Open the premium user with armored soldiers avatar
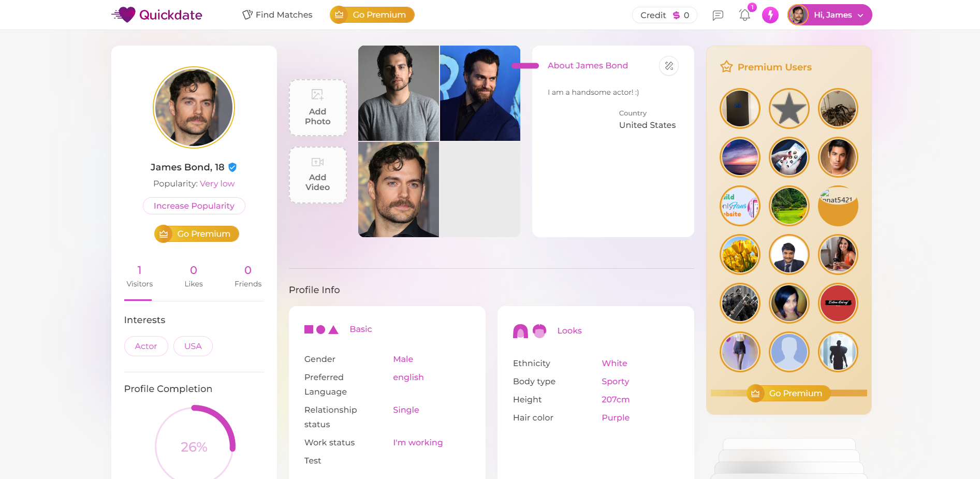 (740, 303)
